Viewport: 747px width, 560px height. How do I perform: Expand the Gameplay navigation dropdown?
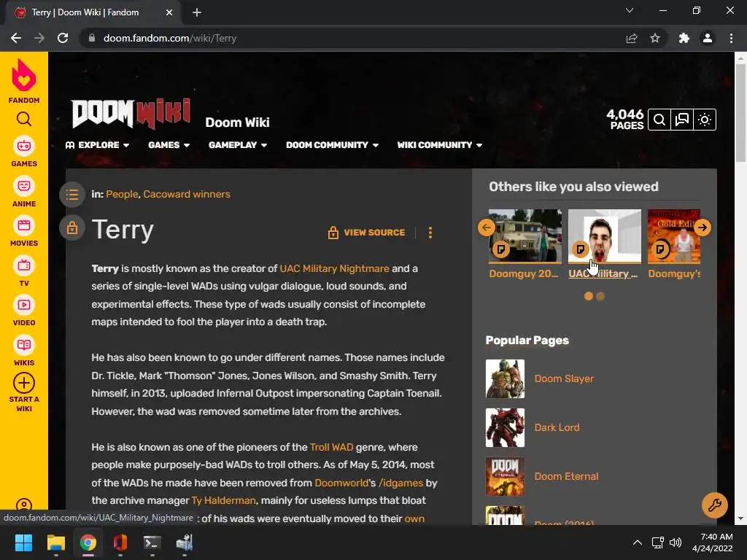pyautogui.click(x=238, y=145)
